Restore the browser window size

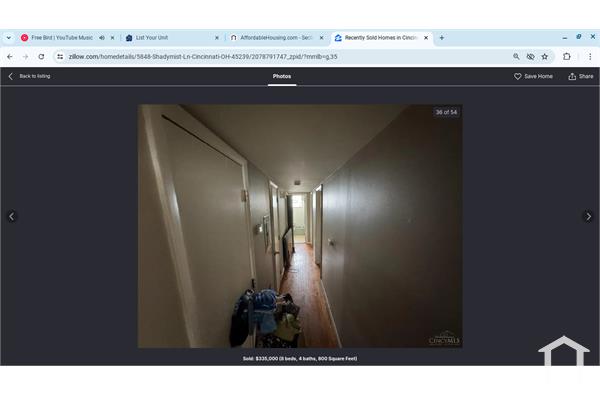tap(579, 37)
